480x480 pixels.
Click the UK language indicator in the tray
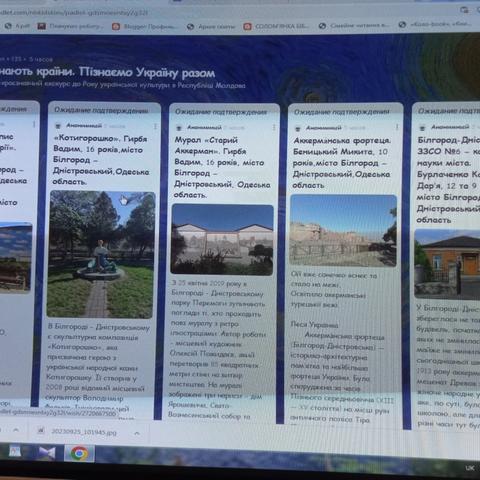(469, 468)
